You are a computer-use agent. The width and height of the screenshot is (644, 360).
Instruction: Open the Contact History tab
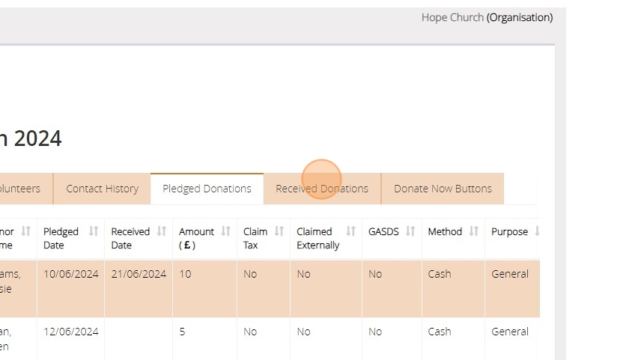pyautogui.click(x=102, y=189)
